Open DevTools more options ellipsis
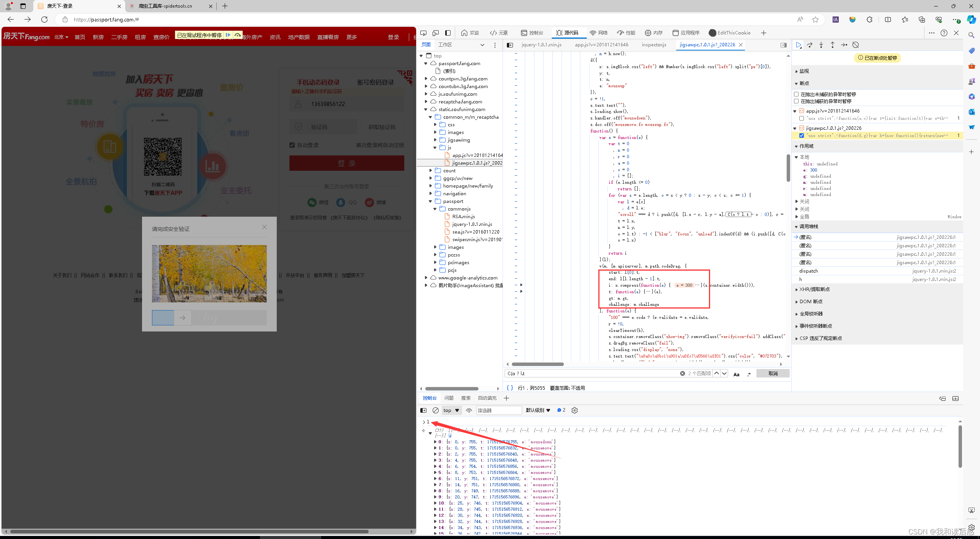This screenshot has width=980, height=539. (932, 33)
